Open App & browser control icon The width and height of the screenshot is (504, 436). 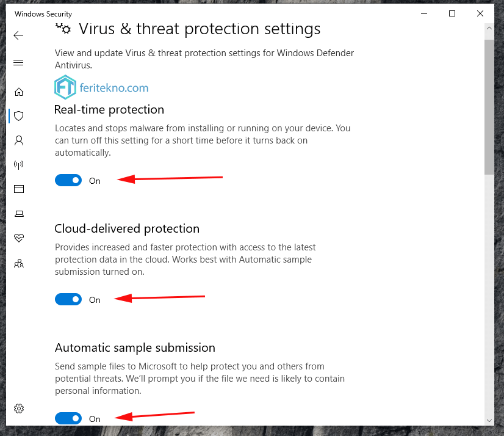[19, 189]
